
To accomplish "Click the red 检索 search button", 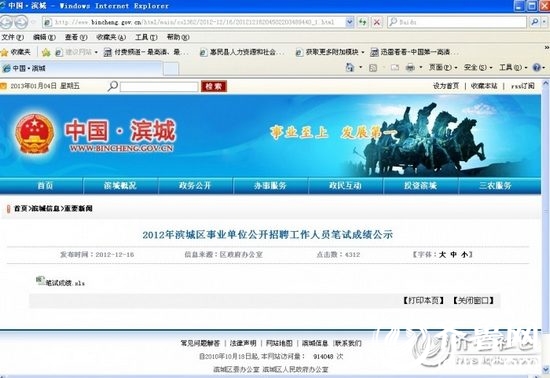I will pos(214,86).
